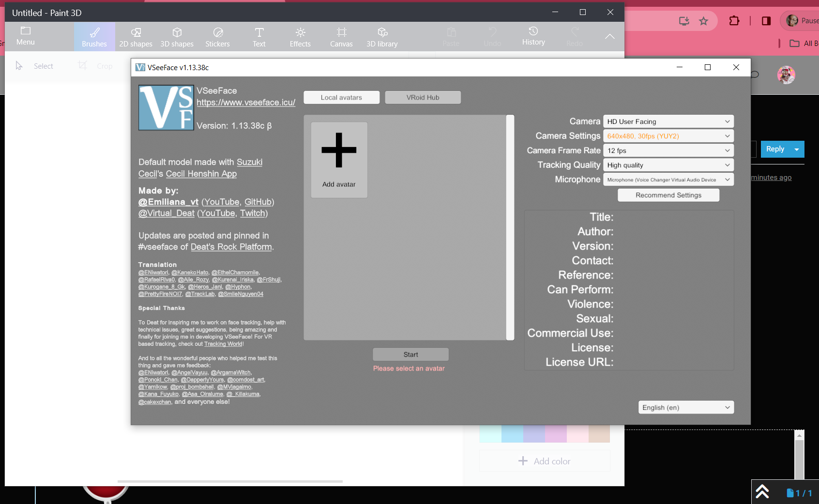Open the vseeface.icu website link
This screenshot has height=504, width=819.
[x=246, y=103]
